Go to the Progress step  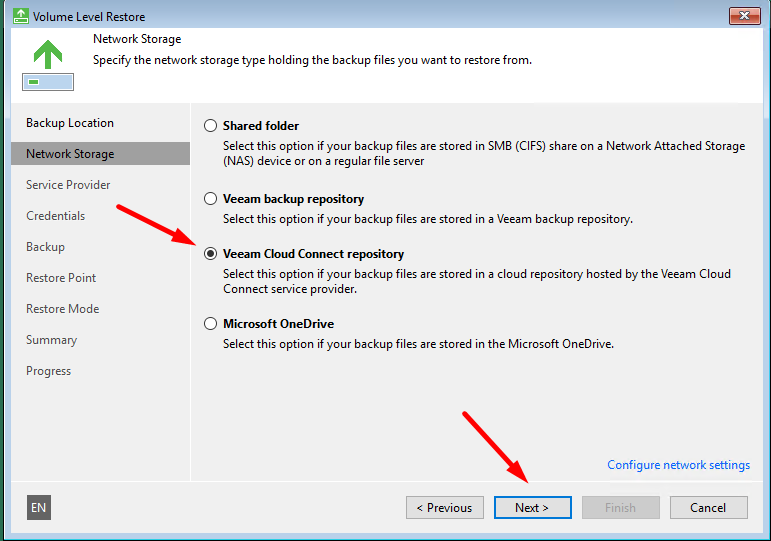point(49,371)
